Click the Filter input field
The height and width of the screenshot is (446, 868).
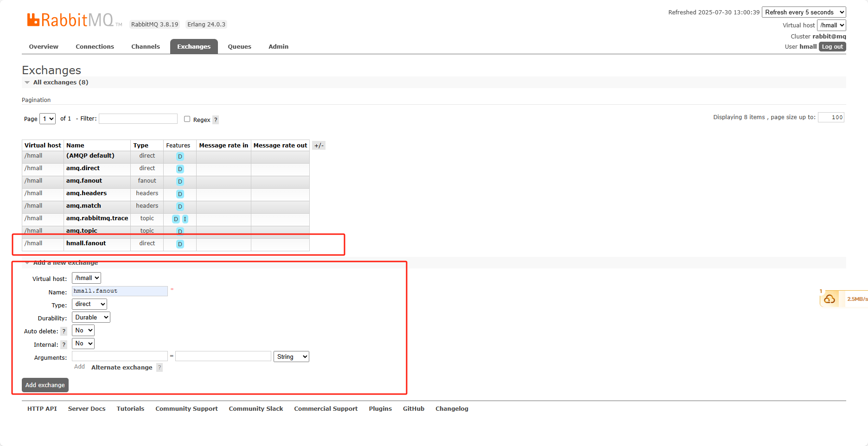[x=138, y=119]
